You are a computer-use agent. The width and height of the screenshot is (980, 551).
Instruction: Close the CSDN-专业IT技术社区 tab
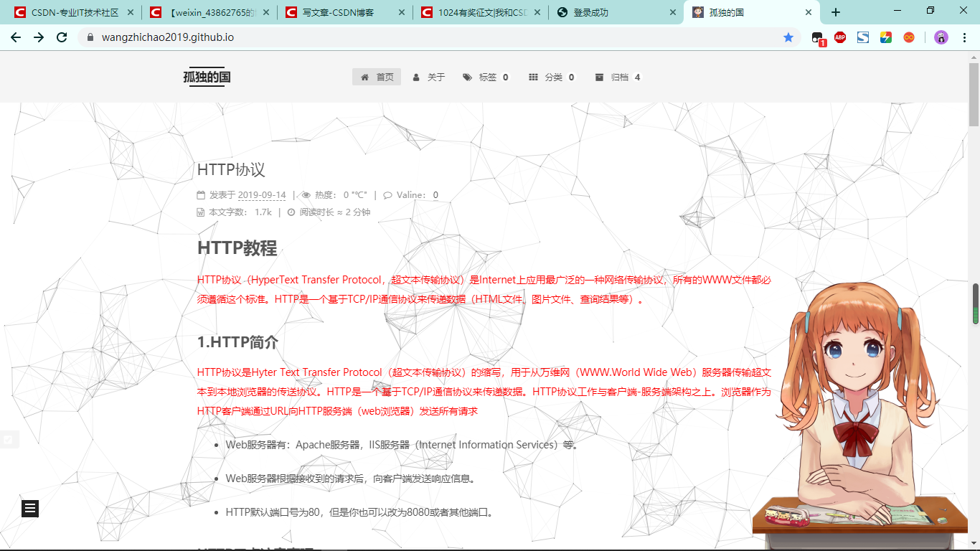pyautogui.click(x=130, y=12)
